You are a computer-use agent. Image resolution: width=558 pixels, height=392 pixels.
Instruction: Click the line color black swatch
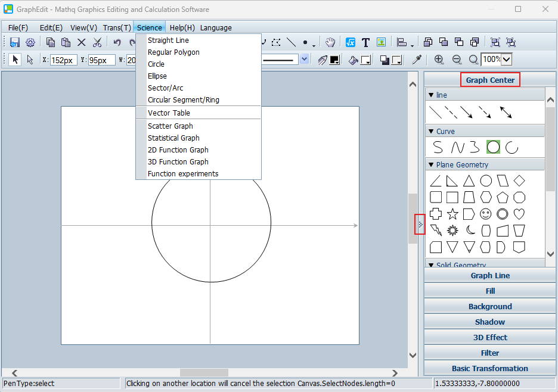click(334, 60)
